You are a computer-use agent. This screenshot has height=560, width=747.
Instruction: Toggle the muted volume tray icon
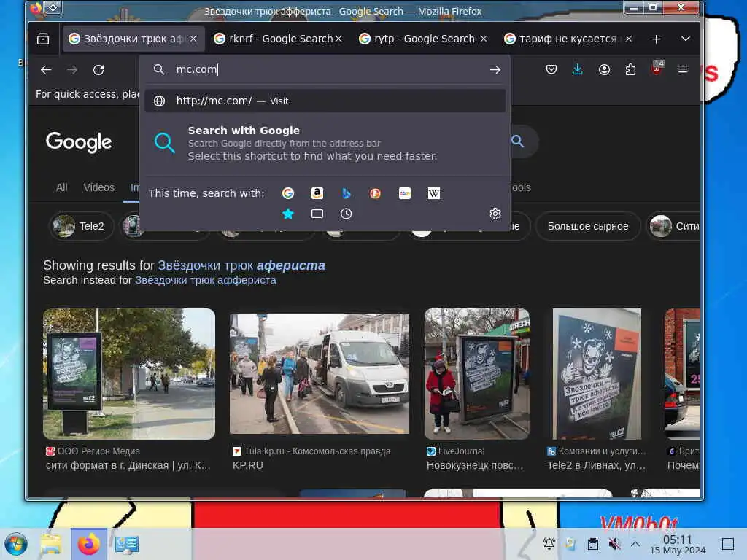pos(614,543)
